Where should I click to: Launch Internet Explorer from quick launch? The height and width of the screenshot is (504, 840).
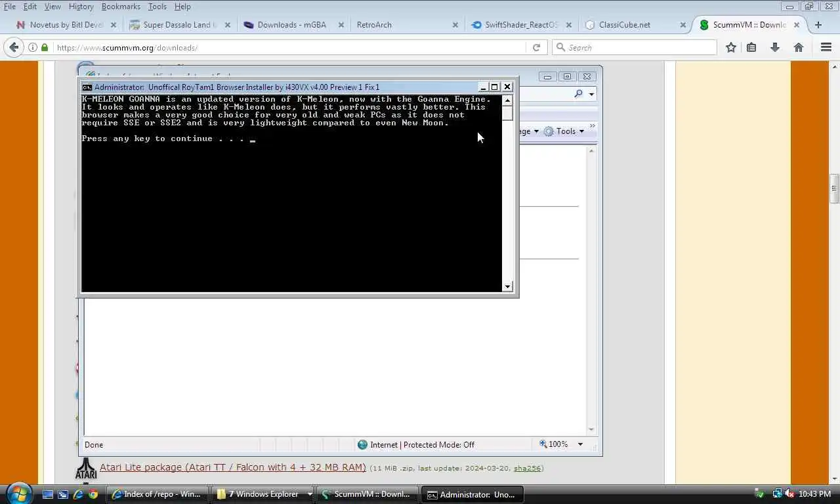(x=78, y=494)
